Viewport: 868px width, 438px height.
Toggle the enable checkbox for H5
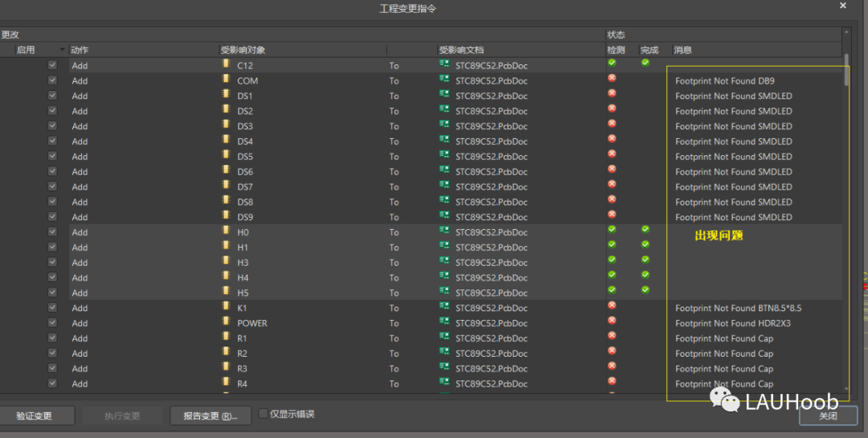(x=52, y=293)
